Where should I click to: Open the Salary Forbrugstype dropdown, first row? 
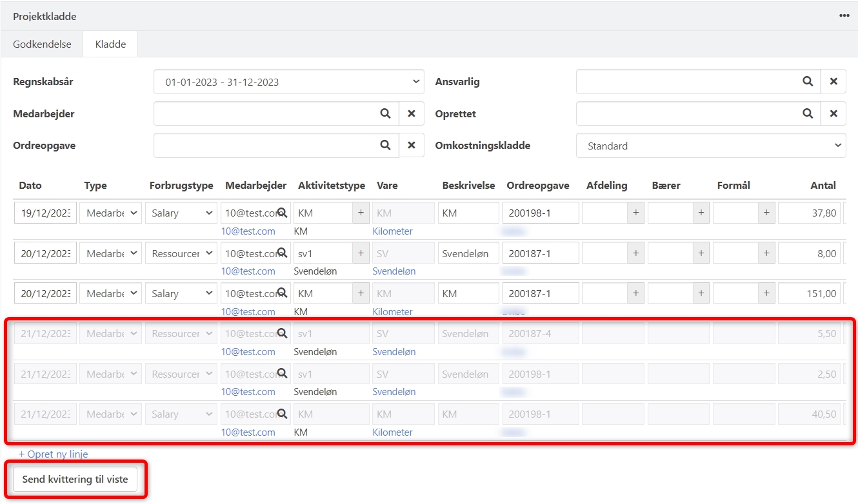tap(181, 213)
